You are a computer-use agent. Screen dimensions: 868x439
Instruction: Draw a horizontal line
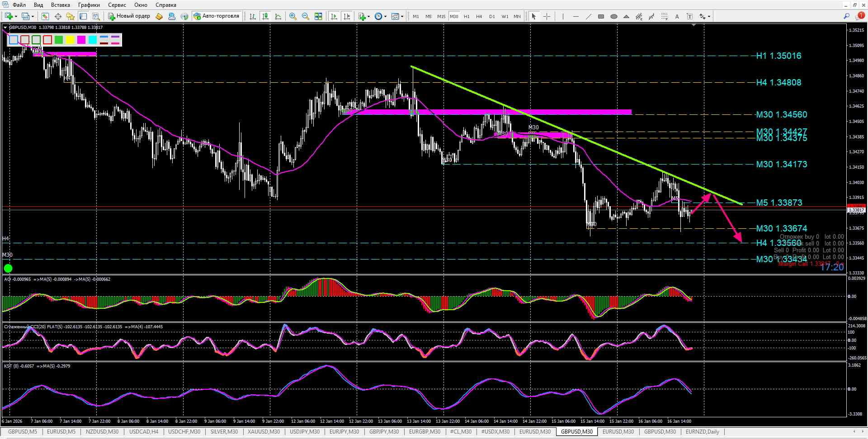[576, 16]
